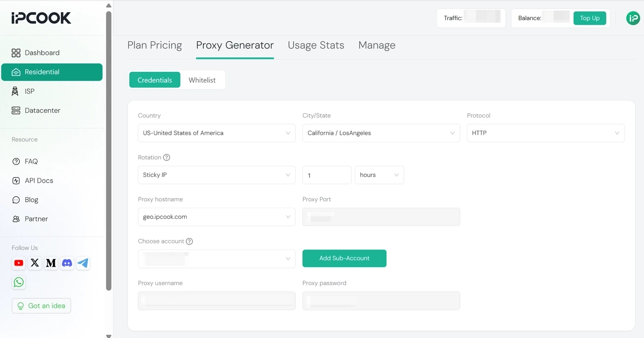Open the X (Twitter) social icon
The width and height of the screenshot is (644, 338).
(35, 263)
